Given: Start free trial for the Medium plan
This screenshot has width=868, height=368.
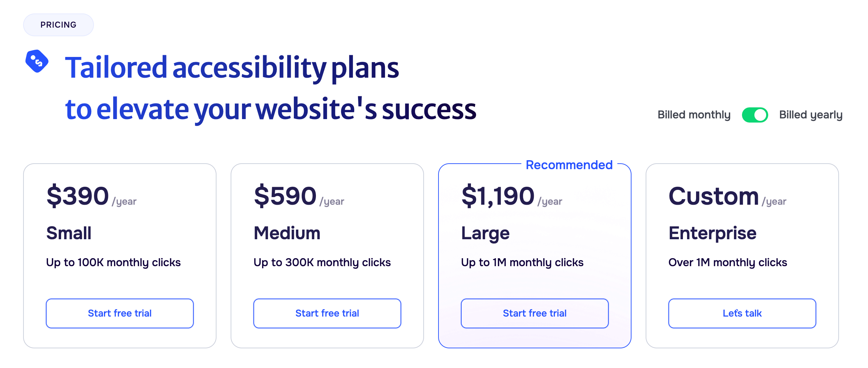Looking at the screenshot, I should point(327,313).
